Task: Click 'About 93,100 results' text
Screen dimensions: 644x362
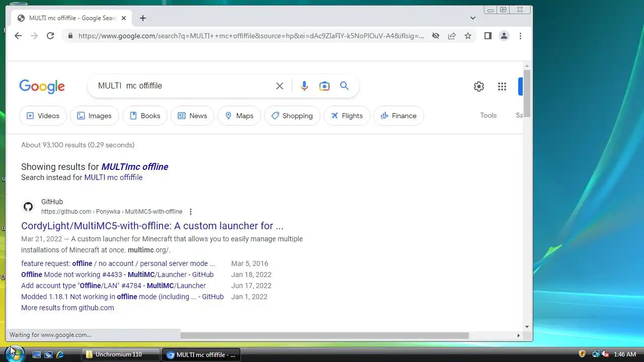Action: [x=77, y=145]
